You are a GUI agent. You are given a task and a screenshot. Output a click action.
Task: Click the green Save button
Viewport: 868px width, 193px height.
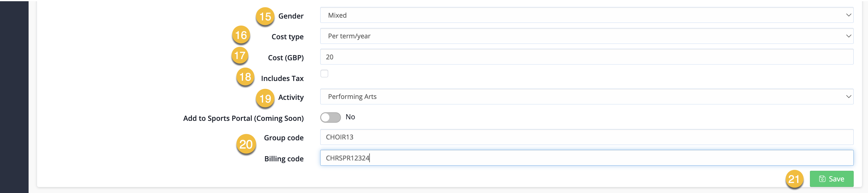click(x=831, y=179)
